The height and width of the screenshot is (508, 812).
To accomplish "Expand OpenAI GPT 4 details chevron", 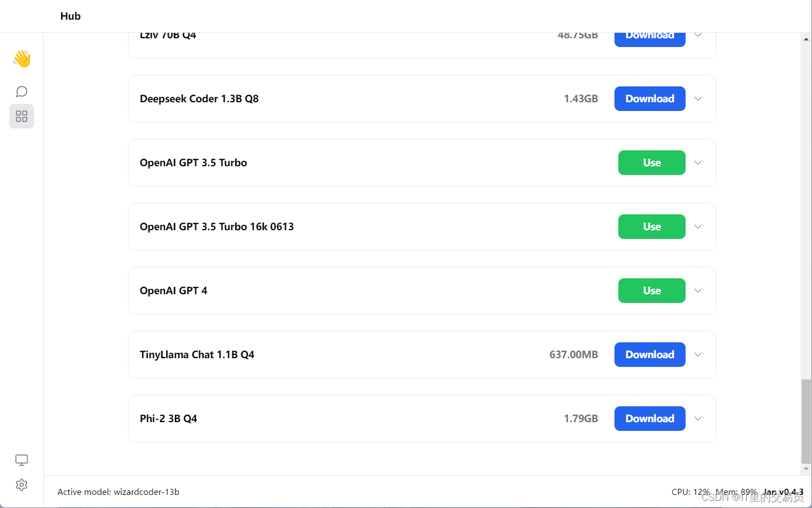I will (698, 291).
